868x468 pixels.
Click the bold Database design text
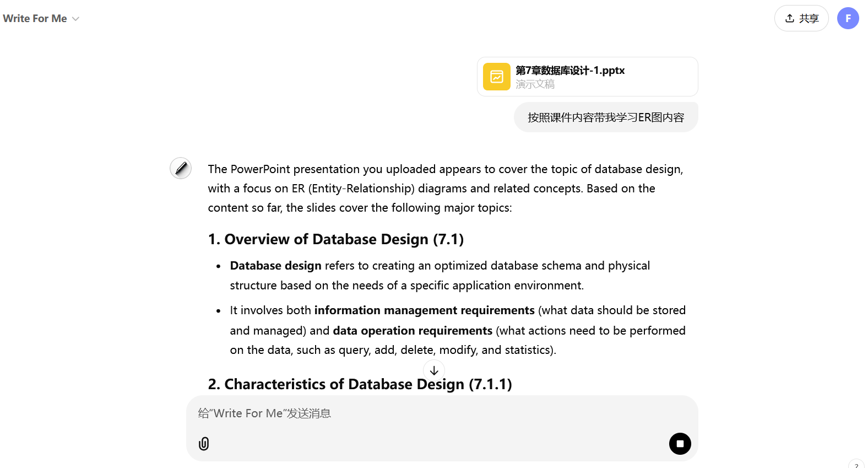coord(275,266)
